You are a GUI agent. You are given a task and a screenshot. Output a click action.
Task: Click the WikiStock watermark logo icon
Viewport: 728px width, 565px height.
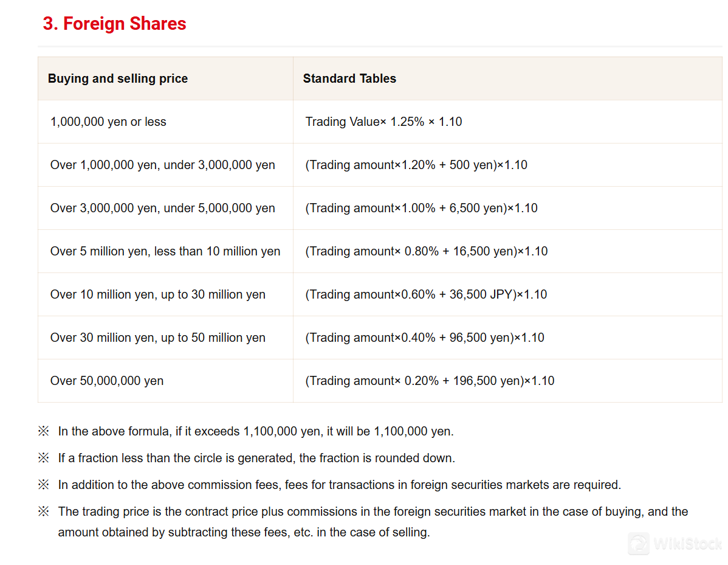coord(639,544)
